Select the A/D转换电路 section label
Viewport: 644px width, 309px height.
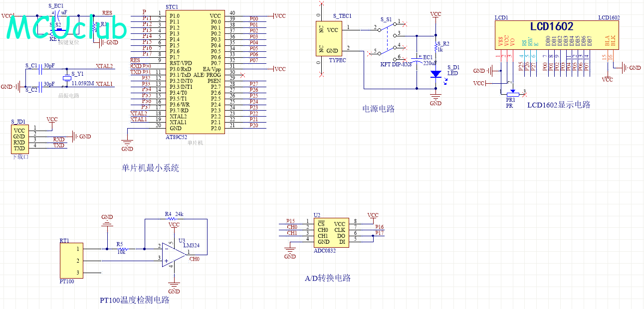[327, 278]
